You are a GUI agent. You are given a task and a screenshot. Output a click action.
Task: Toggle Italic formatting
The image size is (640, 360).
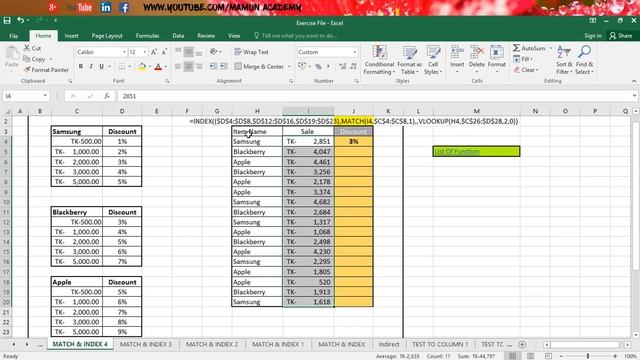point(91,66)
